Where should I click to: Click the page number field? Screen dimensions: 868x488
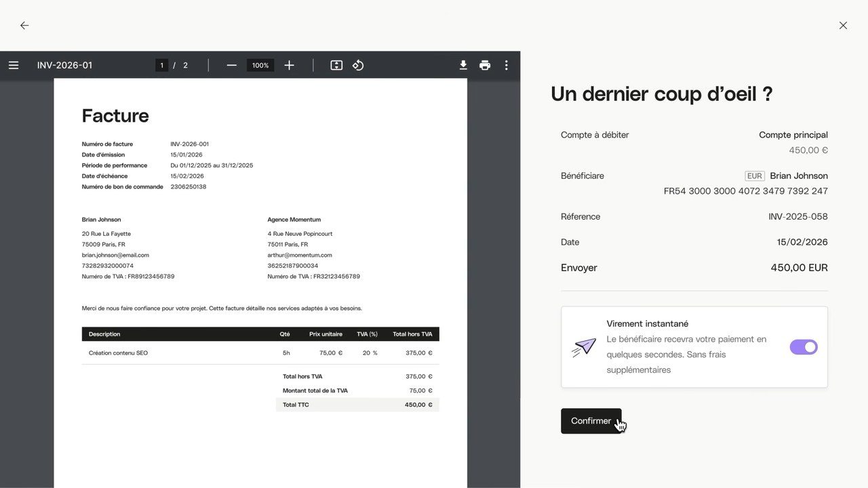click(x=161, y=65)
